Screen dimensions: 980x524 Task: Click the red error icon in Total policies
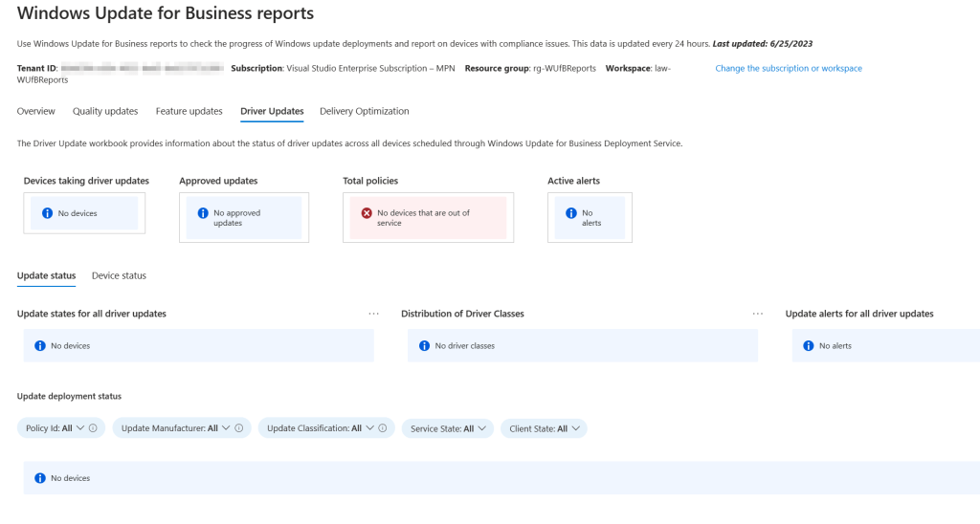[367, 213]
